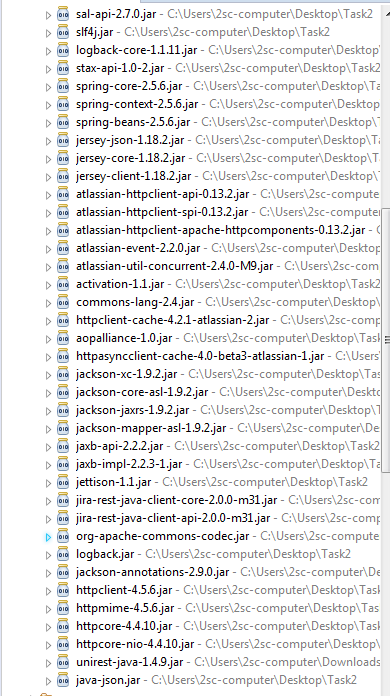
Task: Click the jar icon beside spring-beans-2.5.6.jar
Action: pyautogui.click(x=63, y=122)
